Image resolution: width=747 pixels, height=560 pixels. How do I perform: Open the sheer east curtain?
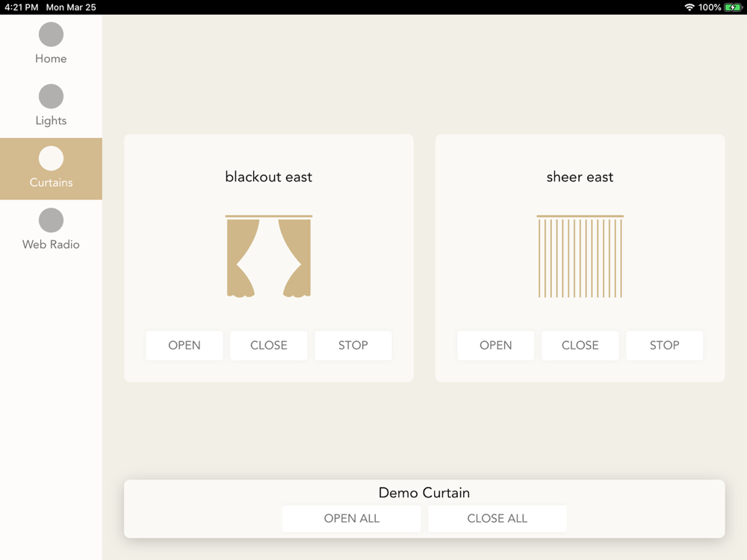click(x=496, y=346)
